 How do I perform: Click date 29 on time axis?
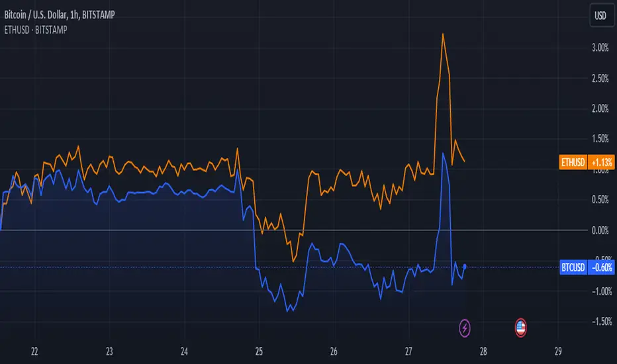[x=558, y=351]
